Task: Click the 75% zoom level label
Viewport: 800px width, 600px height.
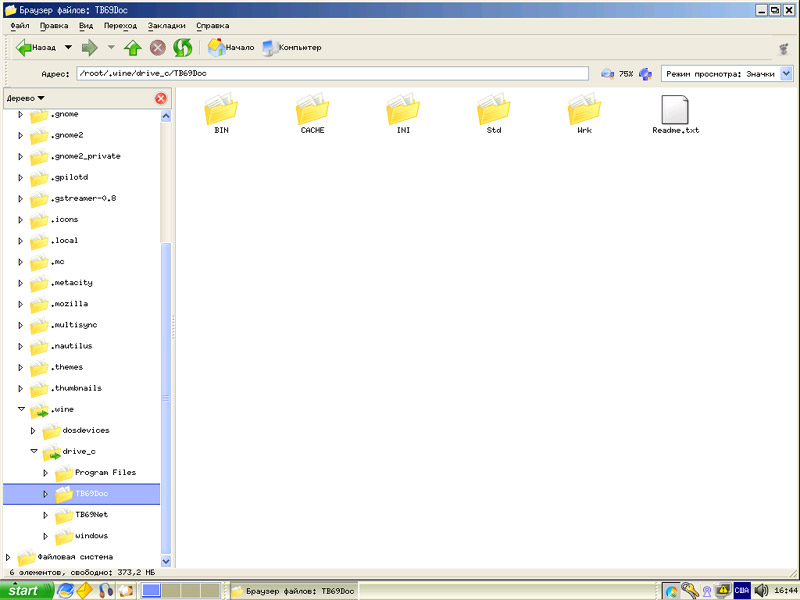Action: pyautogui.click(x=626, y=74)
